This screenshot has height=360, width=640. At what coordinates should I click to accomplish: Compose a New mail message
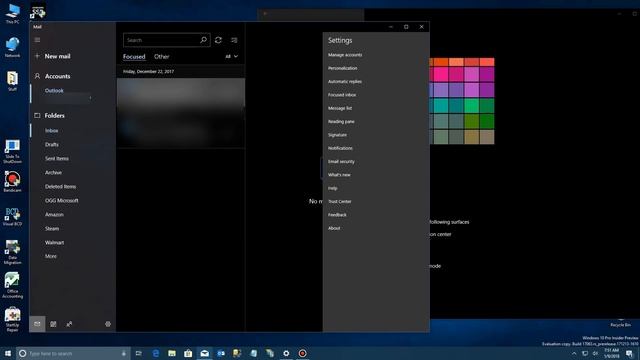(53, 56)
